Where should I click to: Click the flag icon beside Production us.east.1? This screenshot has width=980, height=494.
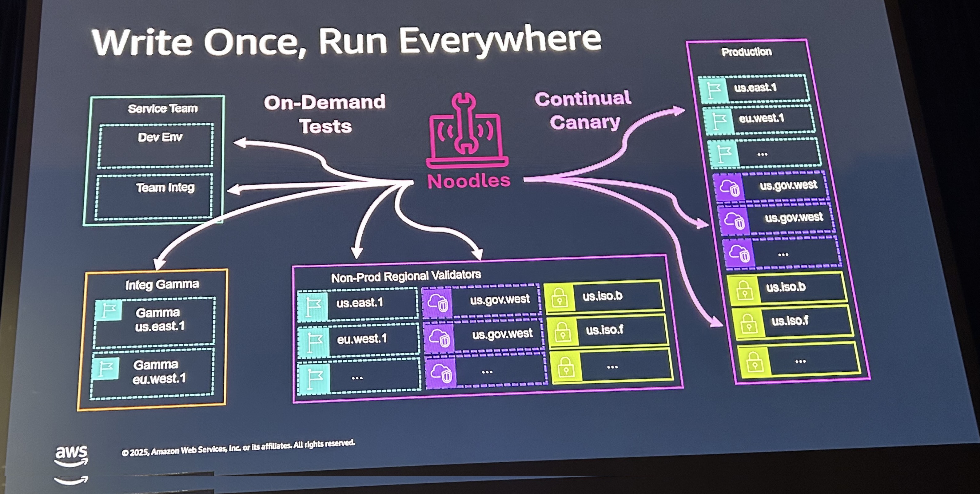click(x=713, y=90)
